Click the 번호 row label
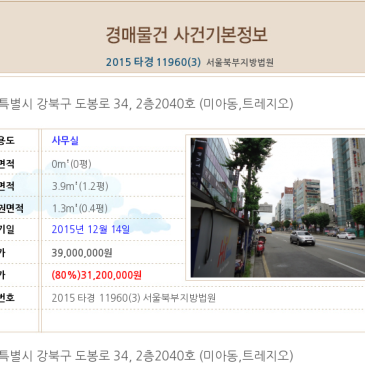Image resolution: width=365 pixels, height=365 pixels. tap(7, 297)
